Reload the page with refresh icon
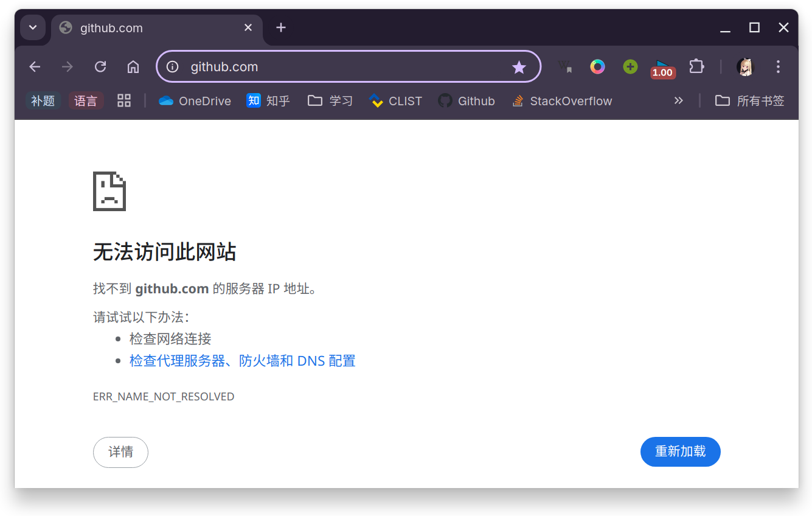 pos(100,67)
